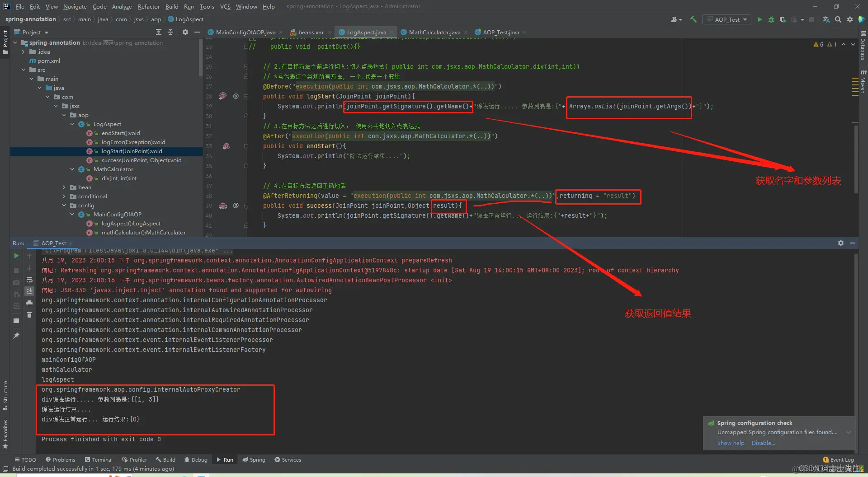Open Search Everywhere magnifier icon
This screenshot has height=477, width=868.
point(838,19)
